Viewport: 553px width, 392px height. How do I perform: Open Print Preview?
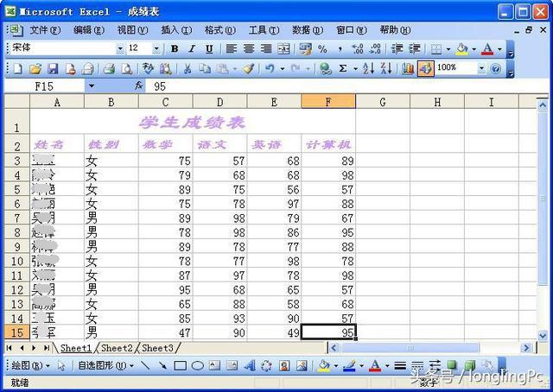(x=127, y=68)
